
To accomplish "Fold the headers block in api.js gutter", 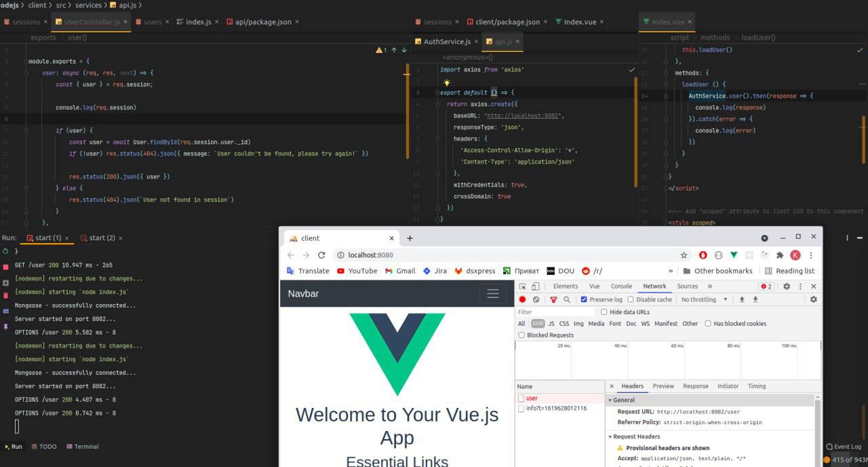I will click(x=437, y=138).
